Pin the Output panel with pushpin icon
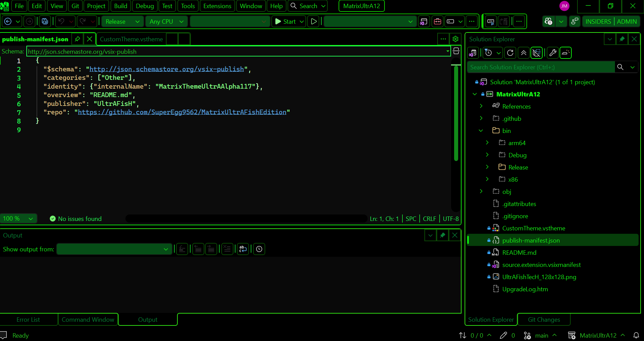The image size is (644, 341). [443, 235]
